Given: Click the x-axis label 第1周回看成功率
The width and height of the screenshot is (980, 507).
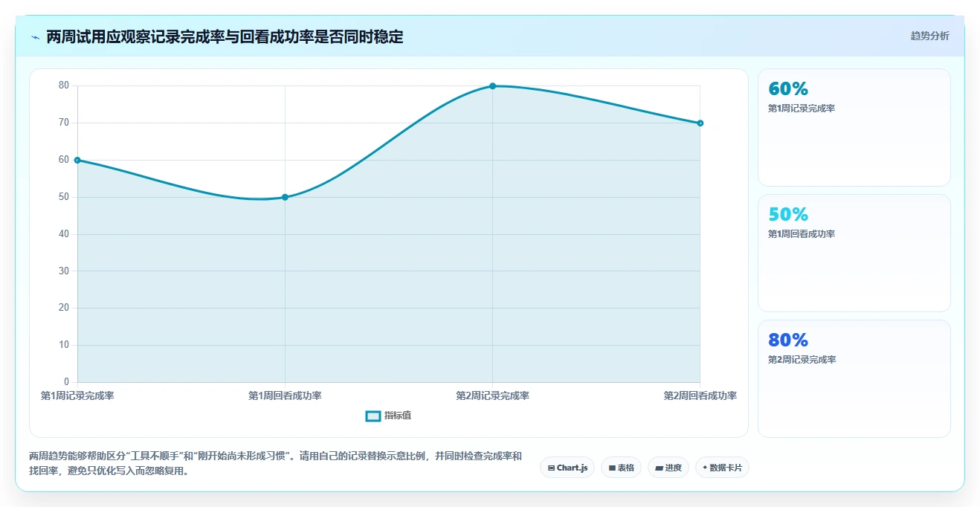Looking at the screenshot, I should tap(285, 396).
